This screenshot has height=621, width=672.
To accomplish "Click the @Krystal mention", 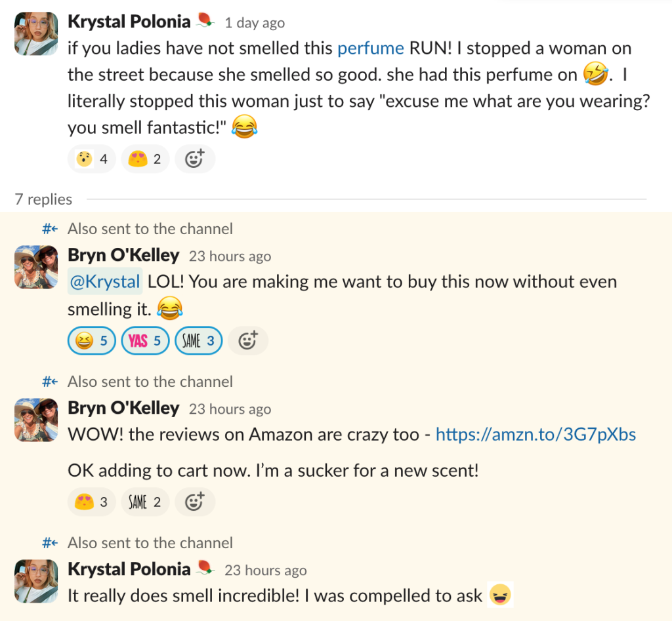I will [105, 282].
